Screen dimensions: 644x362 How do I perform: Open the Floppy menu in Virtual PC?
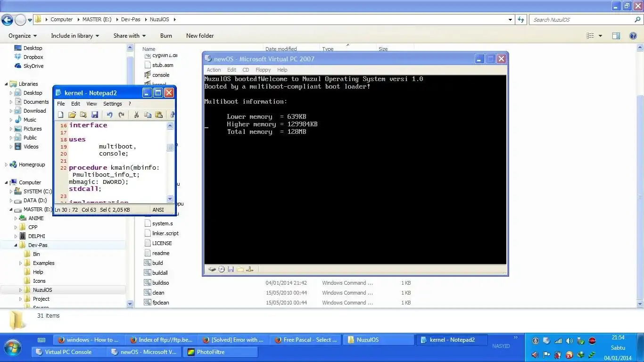pyautogui.click(x=263, y=70)
